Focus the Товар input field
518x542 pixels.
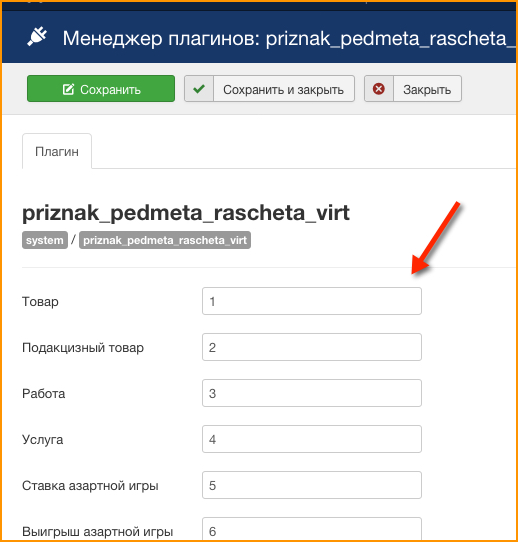pyautogui.click(x=312, y=301)
